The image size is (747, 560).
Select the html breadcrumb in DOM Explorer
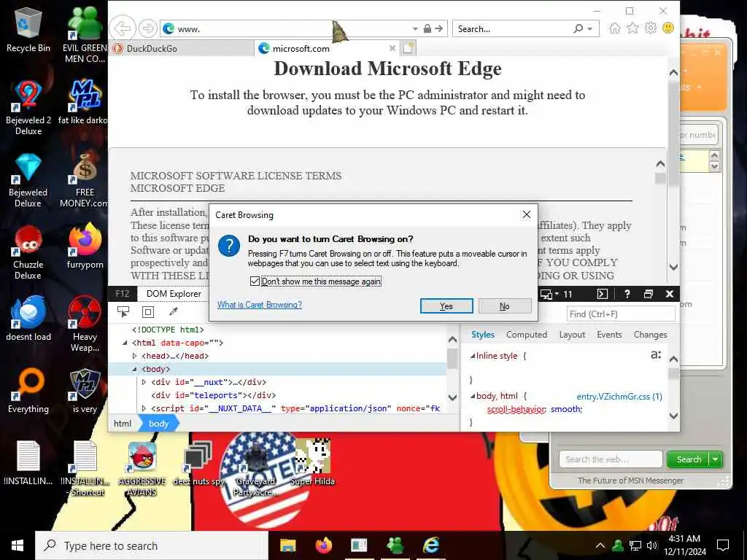point(123,424)
